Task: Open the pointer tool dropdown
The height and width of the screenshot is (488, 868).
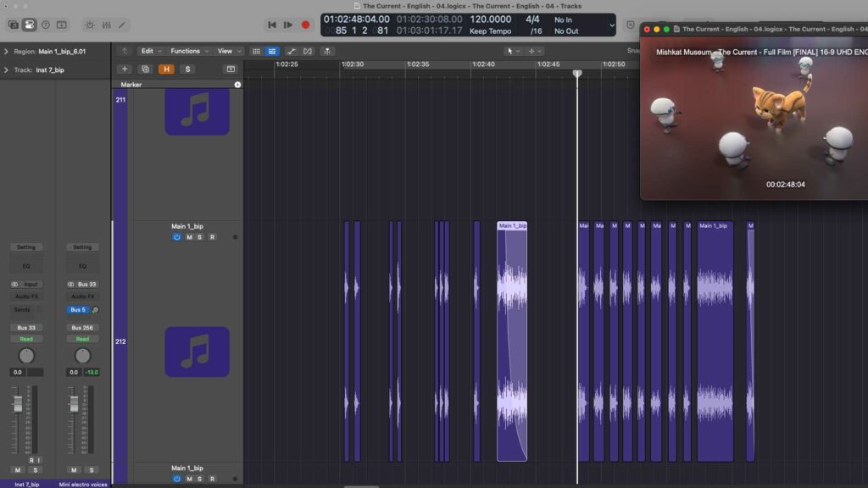Action: (x=513, y=51)
